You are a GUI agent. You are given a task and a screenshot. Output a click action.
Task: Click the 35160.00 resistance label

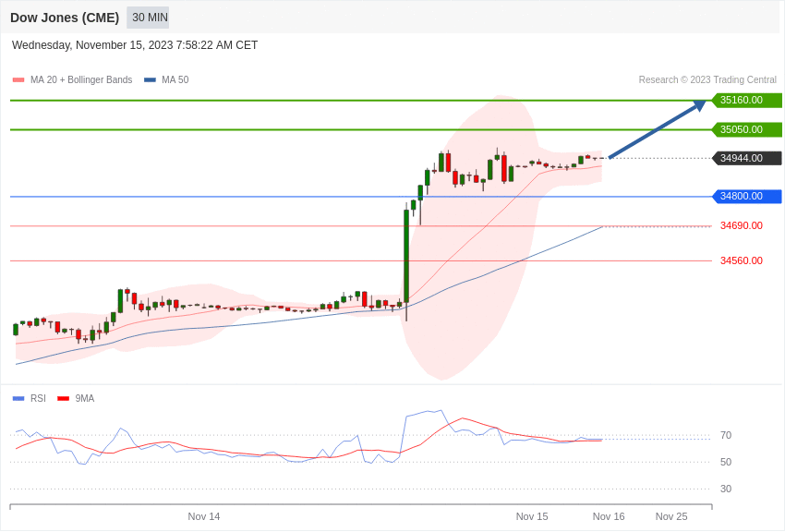(x=746, y=100)
